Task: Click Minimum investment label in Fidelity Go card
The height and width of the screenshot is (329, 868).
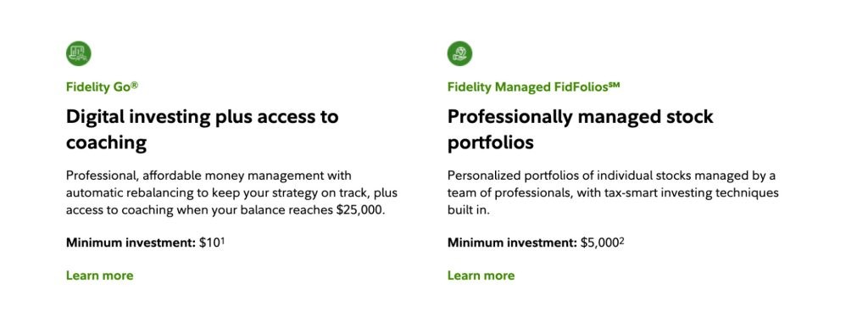Action: pos(131,243)
